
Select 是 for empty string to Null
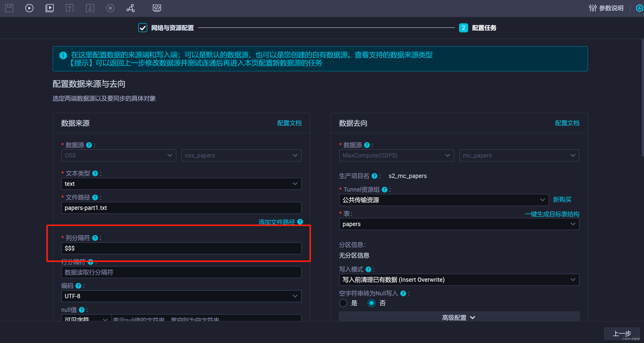click(343, 303)
